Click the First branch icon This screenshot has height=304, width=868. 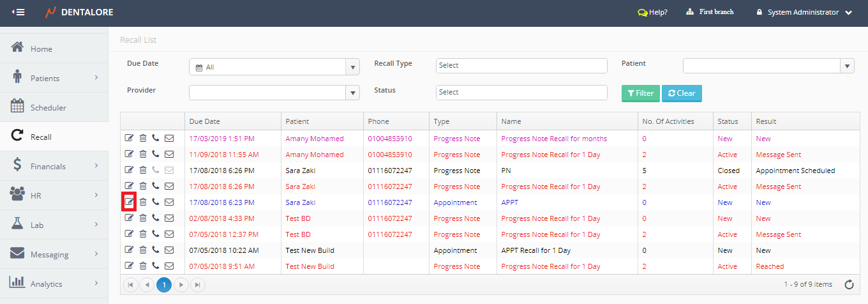(x=690, y=12)
